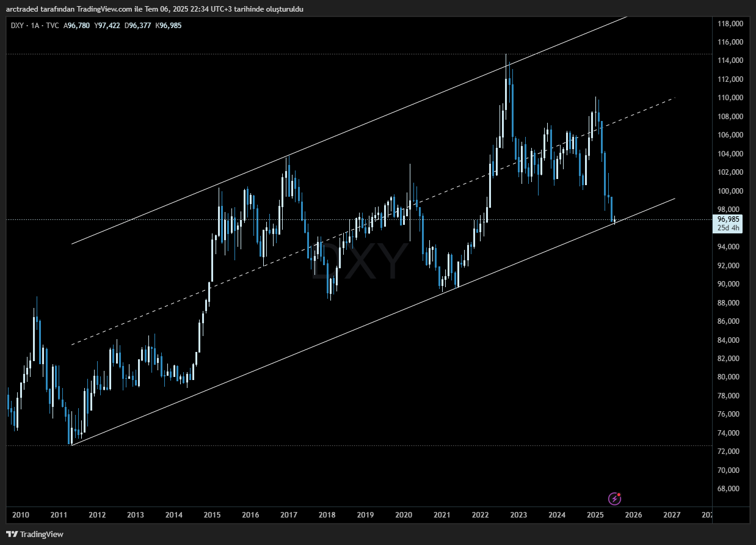Click the 2020 label on time axis

click(x=404, y=515)
